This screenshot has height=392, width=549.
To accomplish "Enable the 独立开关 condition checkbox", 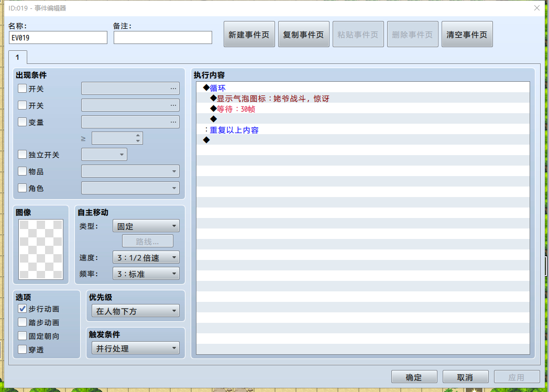I will coord(22,155).
